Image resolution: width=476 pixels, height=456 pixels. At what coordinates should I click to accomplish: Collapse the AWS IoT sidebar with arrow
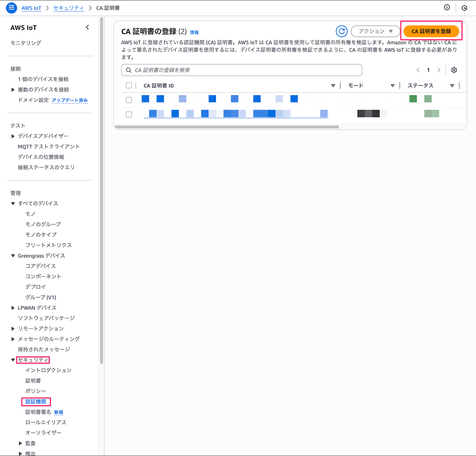pyautogui.click(x=87, y=27)
